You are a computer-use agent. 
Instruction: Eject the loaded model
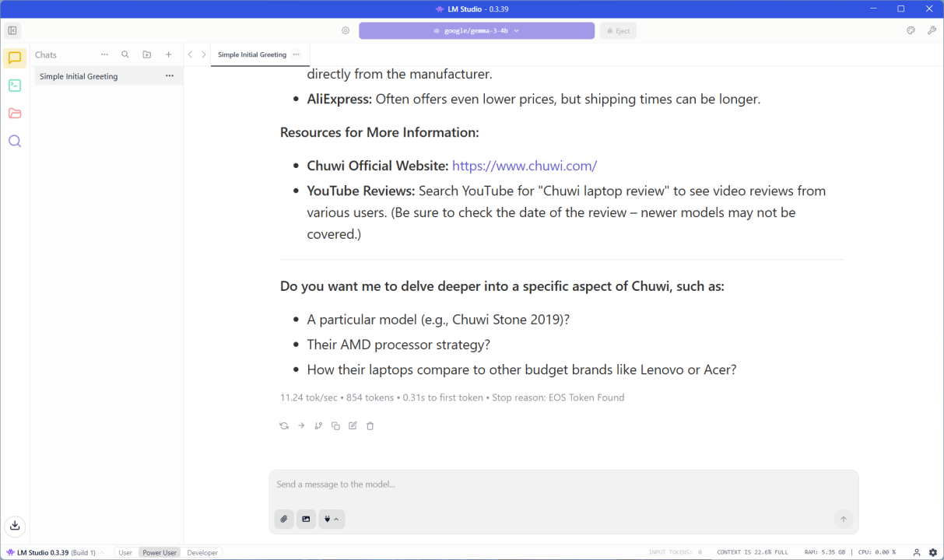618,31
